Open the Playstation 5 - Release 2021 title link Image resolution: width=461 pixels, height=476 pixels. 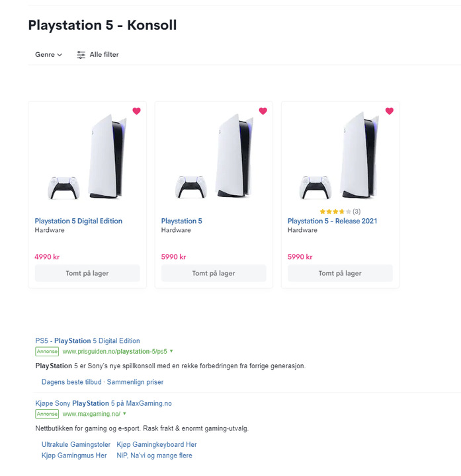(x=332, y=221)
